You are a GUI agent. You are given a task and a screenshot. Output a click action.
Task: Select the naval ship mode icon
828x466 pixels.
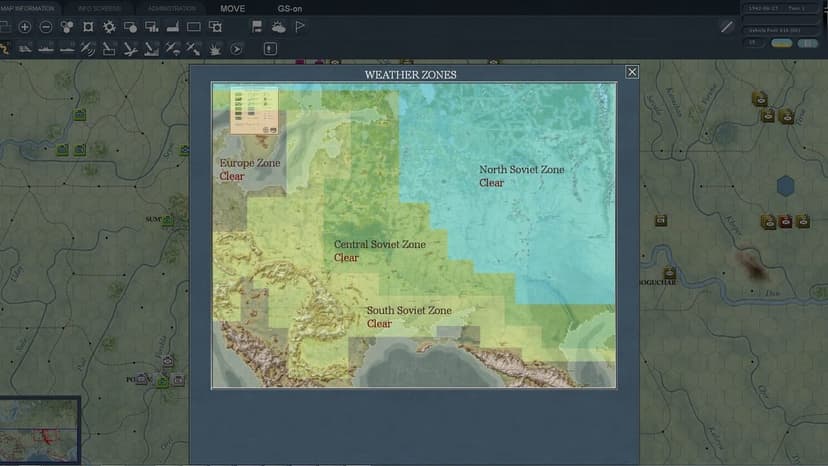(46, 49)
